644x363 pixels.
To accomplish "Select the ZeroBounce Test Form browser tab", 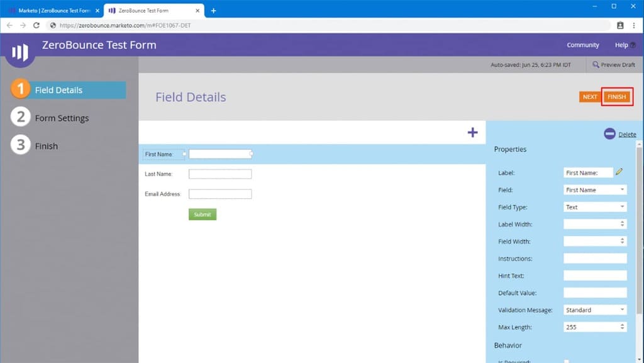I will [x=154, y=11].
